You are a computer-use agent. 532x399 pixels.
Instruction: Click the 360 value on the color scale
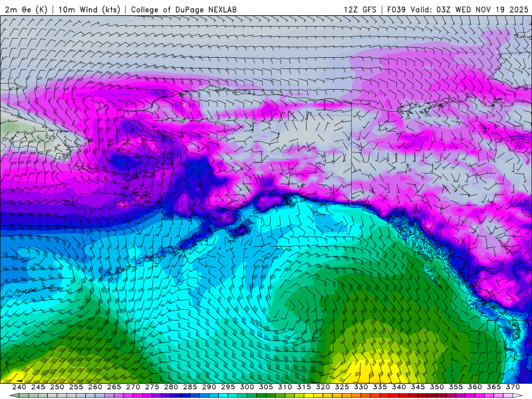pyautogui.click(x=475, y=387)
